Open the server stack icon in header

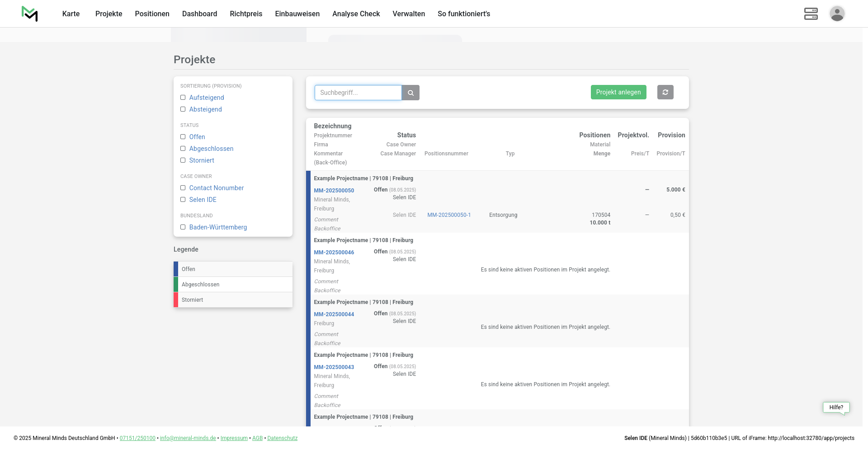811,14
